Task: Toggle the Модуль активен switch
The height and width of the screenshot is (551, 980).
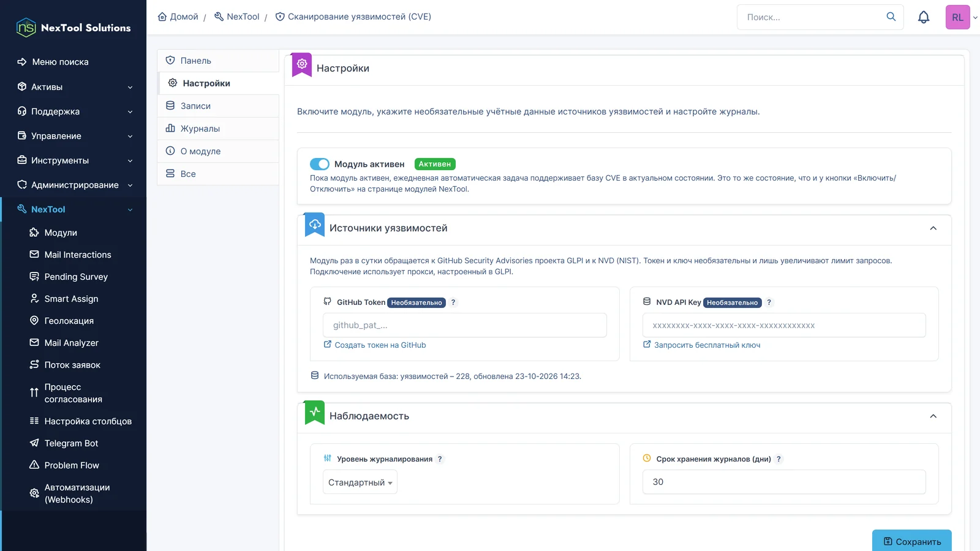Action: 320,164
